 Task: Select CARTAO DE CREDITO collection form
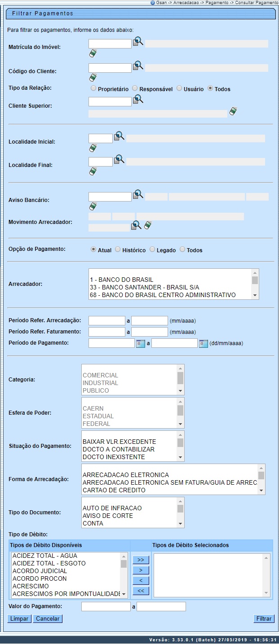[120, 490]
